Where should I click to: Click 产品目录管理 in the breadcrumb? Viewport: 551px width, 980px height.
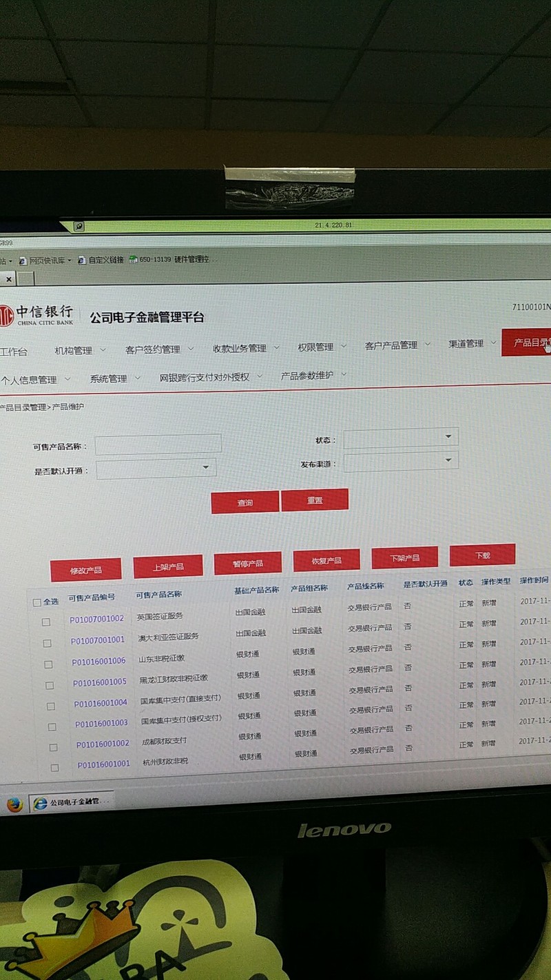point(23,408)
